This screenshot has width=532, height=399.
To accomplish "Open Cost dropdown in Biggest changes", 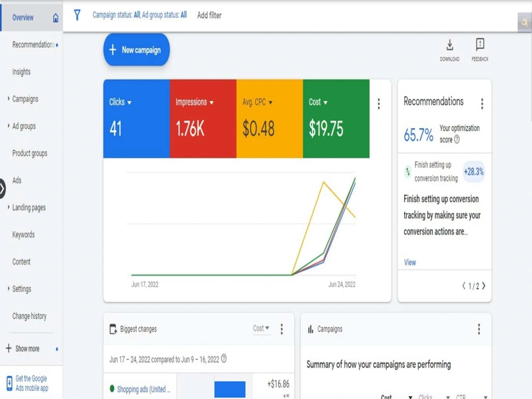I will point(261,328).
